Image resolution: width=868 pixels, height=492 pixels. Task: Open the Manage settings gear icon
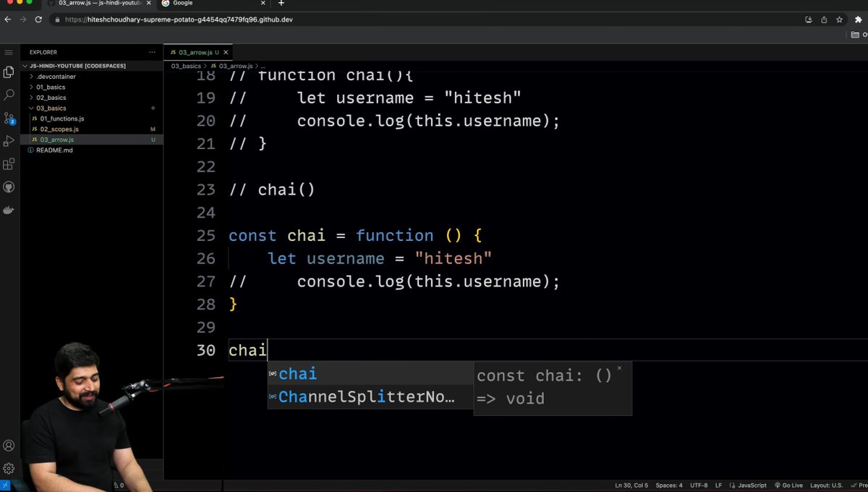coord(9,467)
